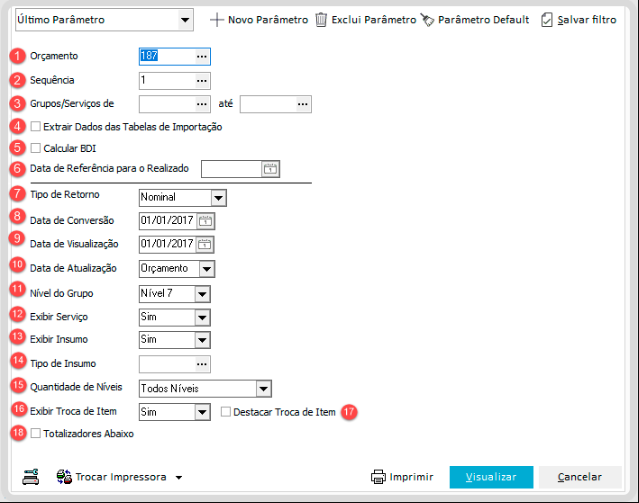Toggle the Calcular BDI checkbox
This screenshot has height=503, width=639.
point(36,148)
